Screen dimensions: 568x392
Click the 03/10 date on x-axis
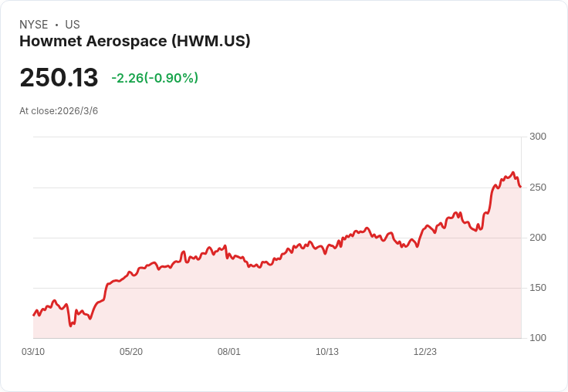(x=33, y=352)
